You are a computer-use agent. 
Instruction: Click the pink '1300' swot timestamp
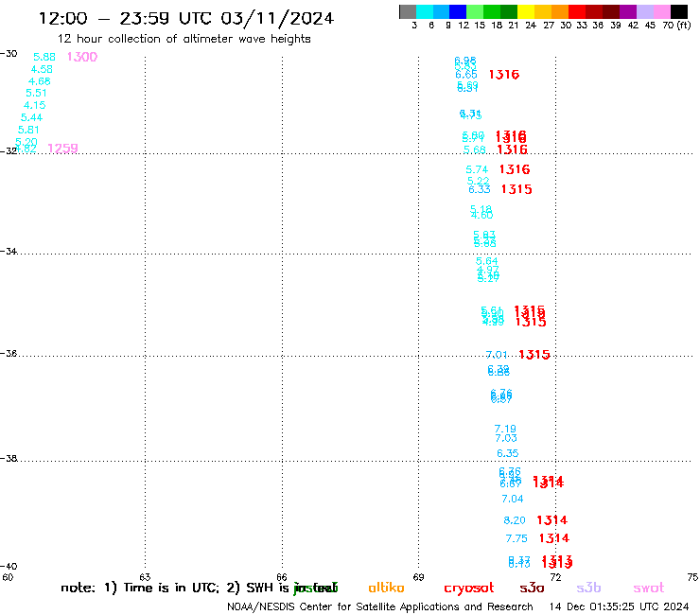click(x=82, y=57)
